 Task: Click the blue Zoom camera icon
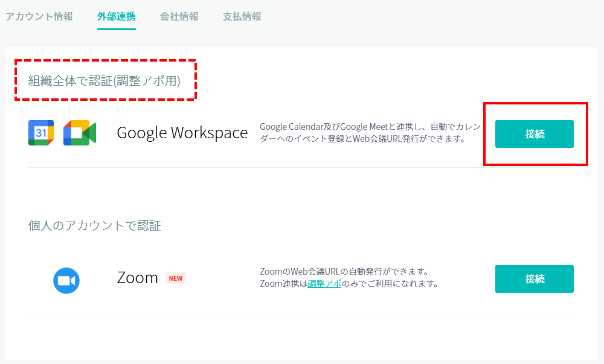click(66, 281)
